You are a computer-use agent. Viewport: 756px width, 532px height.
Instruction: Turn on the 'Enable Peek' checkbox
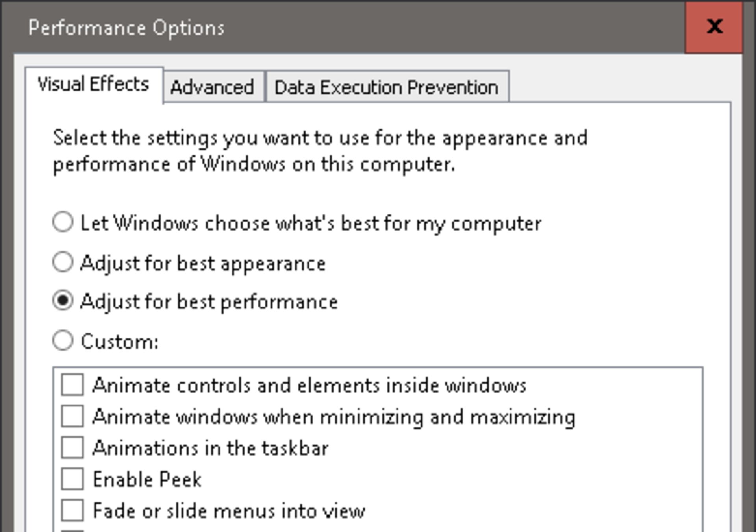point(72,479)
